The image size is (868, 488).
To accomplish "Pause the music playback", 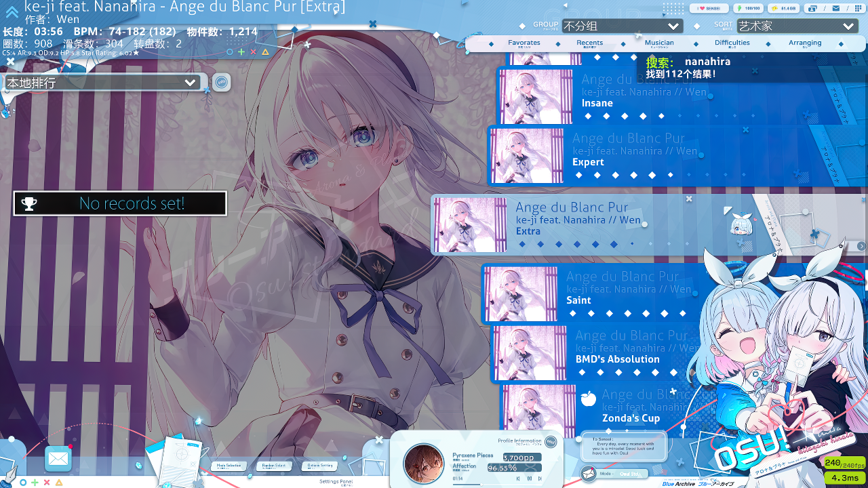I will click(x=529, y=479).
